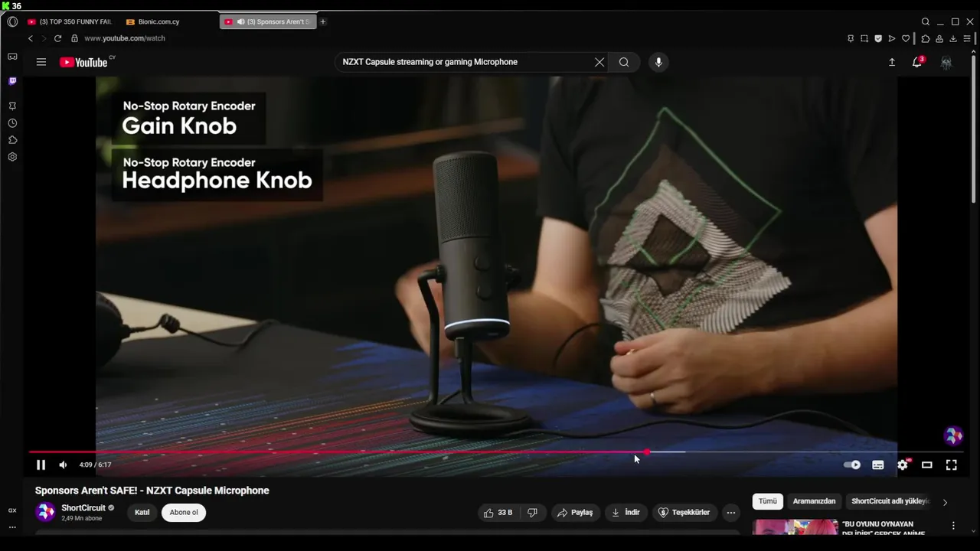Open the ShortCircuit channel avatar
980x551 pixels.
pos(46,512)
